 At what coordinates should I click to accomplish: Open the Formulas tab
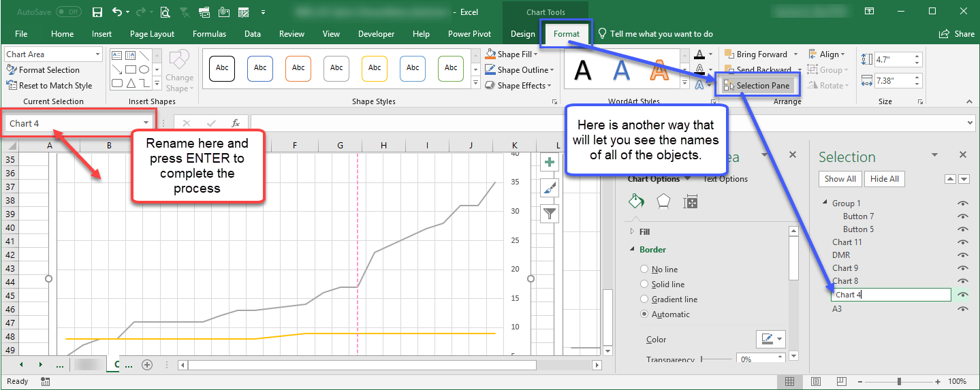[x=209, y=34]
